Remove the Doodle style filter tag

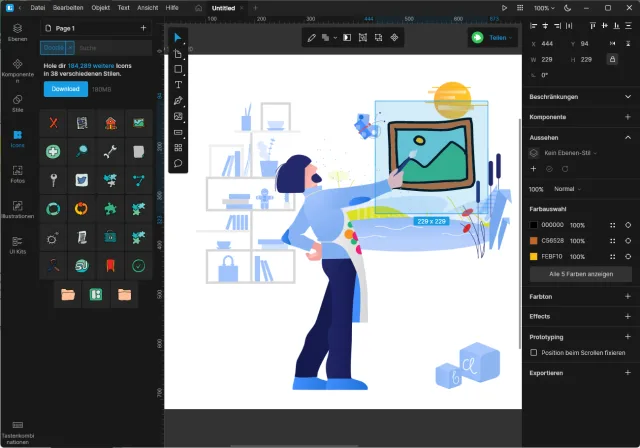[70, 47]
